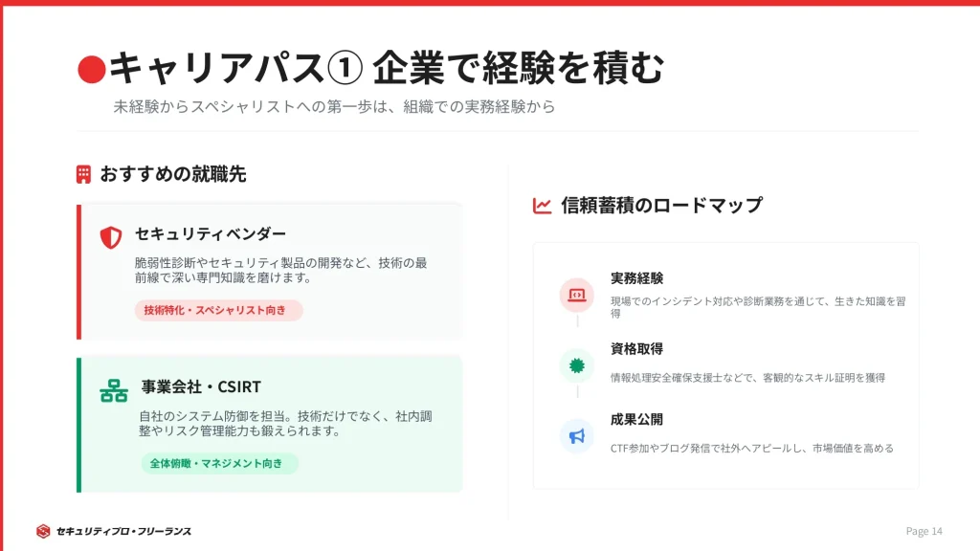The width and height of the screenshot is (980, 551).
Task: Click the 資格取得 roadmap step title
Action: click(x=636, y=349)
